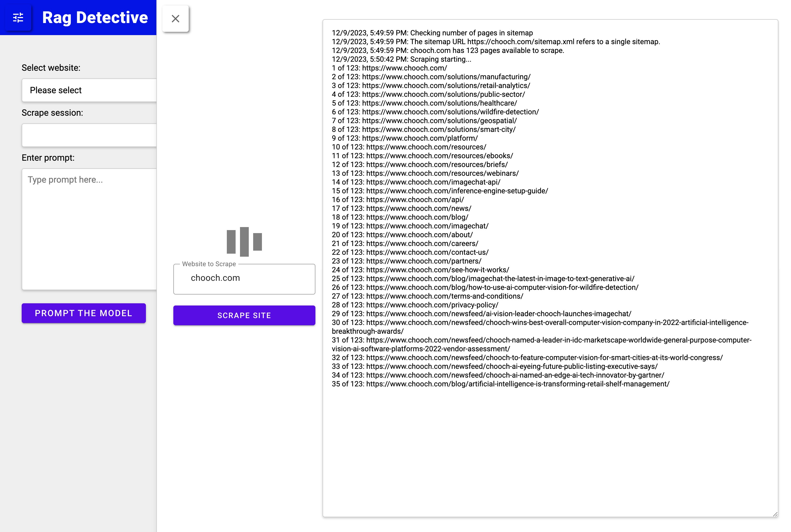Click the 'Website to Scrape' floating label
Screen dimensions: 791x532
(209, 264)
